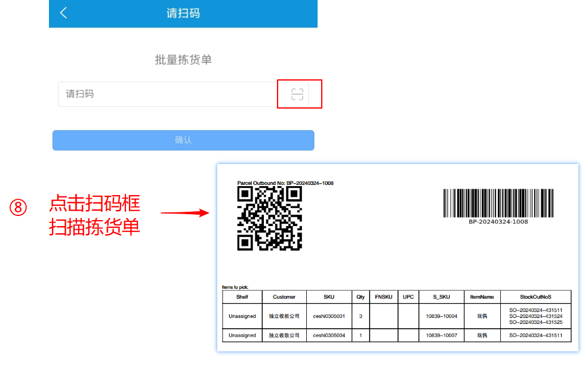Click the Parcel Outbound No text
Viewport: 588px width, 383px height.
(x=285, y=183)
